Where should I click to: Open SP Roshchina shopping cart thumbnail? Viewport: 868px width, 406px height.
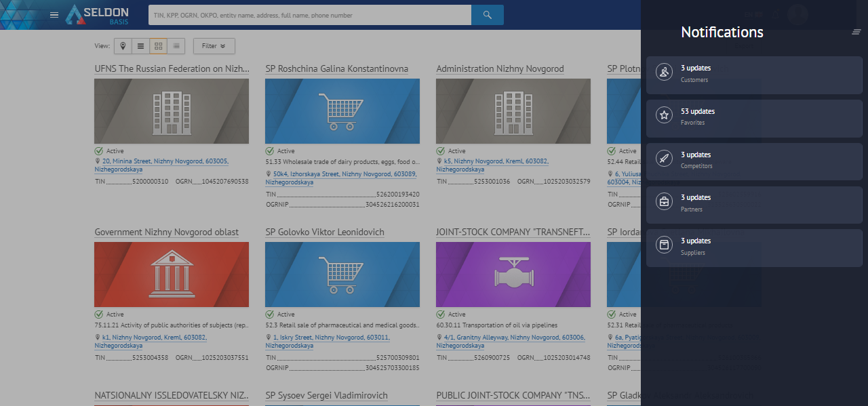(x=342, y=111)
